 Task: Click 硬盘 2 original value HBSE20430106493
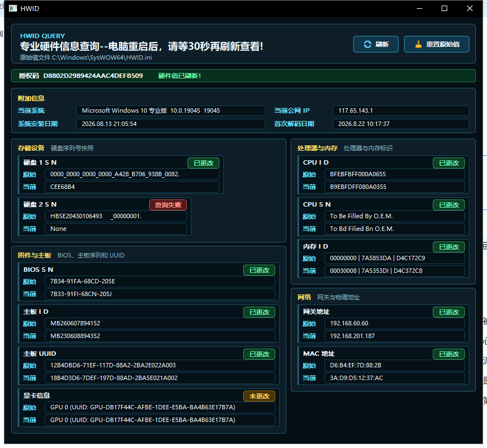click(x=116, y=216)
